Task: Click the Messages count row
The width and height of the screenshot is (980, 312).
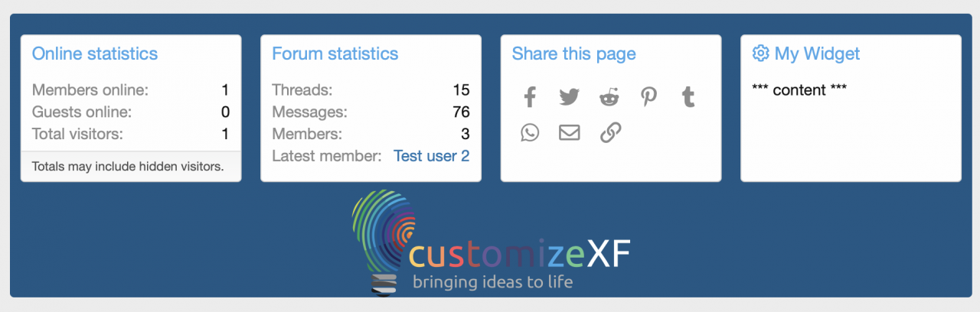Action: (371, 112)
